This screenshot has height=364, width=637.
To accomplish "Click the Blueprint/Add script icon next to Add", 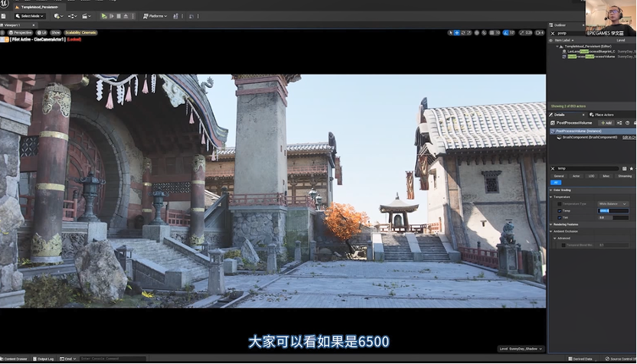I will [619, 122].
